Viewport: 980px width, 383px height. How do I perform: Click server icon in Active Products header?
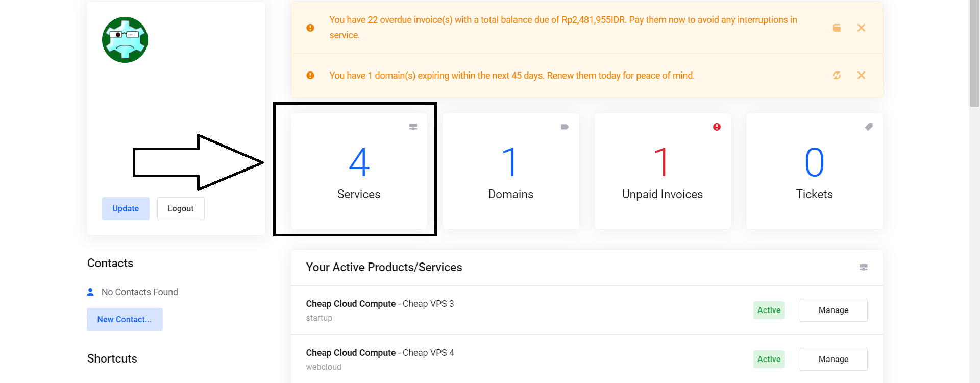(863, 267)
